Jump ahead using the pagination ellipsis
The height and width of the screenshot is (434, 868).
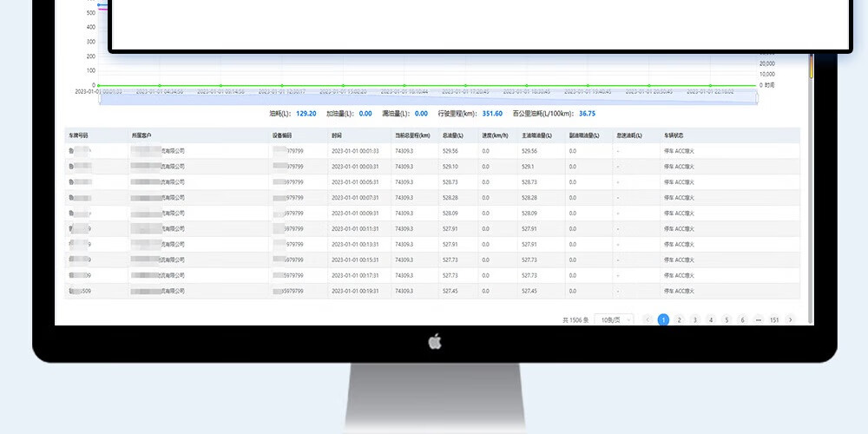(x=758, y=319)
